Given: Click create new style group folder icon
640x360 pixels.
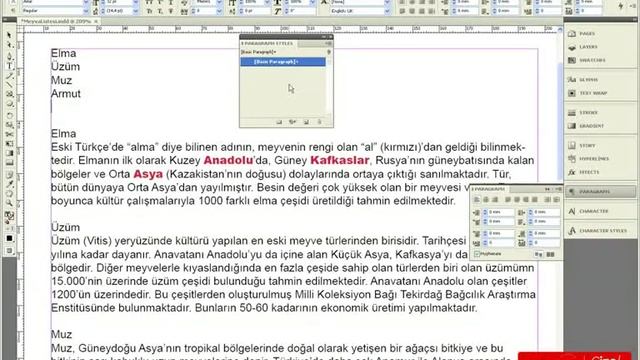Looking at the screenshot, I should pos(279,122).
